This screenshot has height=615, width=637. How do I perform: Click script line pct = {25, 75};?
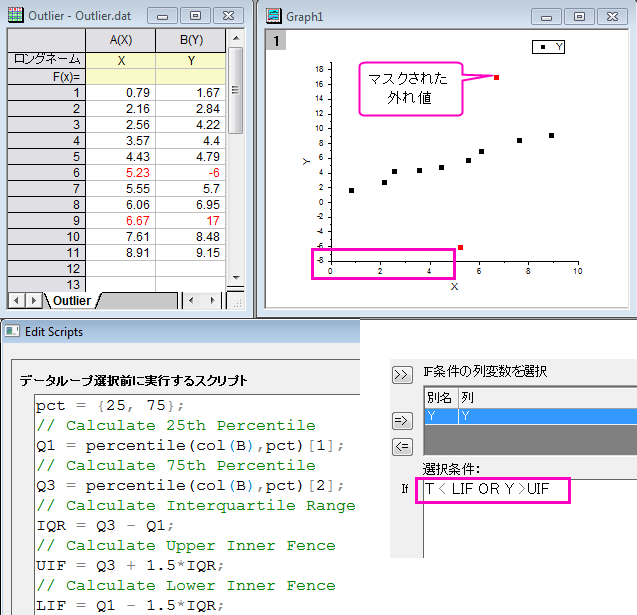[110, 405]
